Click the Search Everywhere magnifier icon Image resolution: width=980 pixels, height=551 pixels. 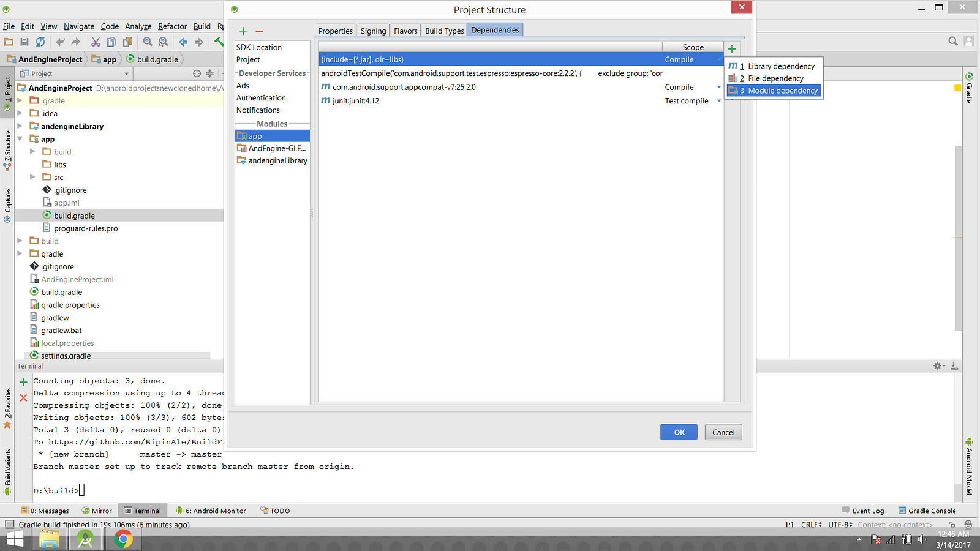[953, 41]
